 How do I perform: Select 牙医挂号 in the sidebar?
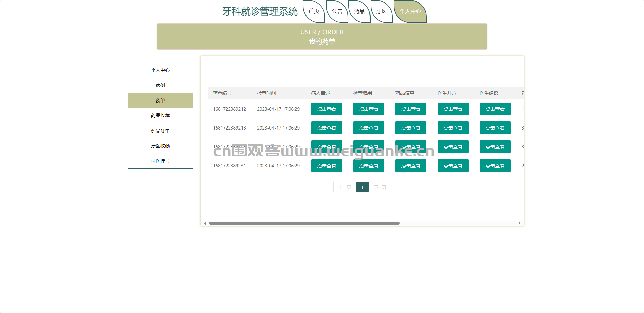click(x=160, y=161)
